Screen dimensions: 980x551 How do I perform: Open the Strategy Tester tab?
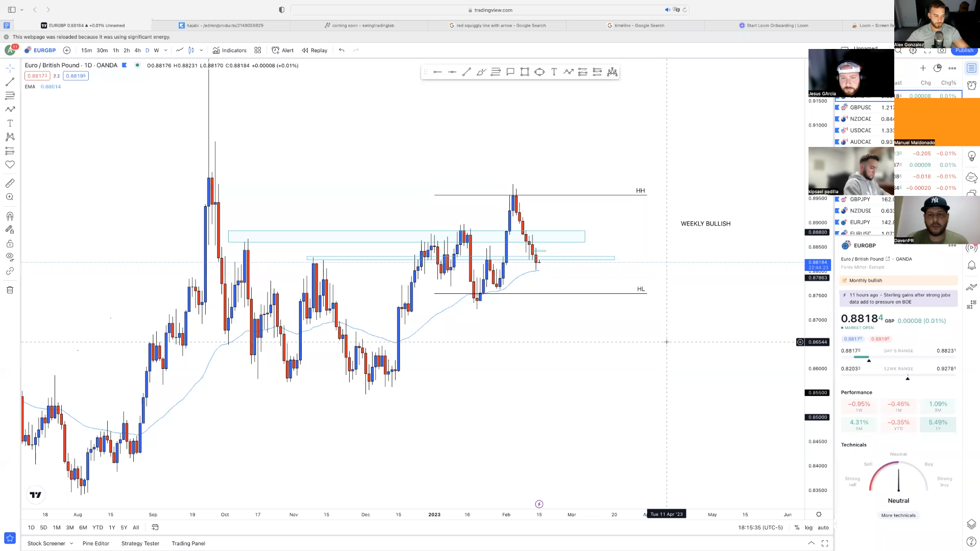140,543
